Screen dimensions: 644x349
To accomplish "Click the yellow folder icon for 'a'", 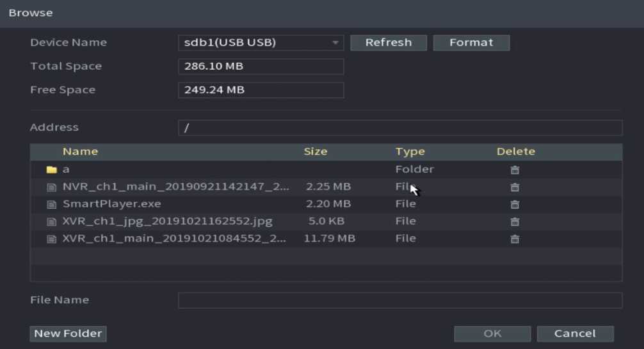I will pos(52,170).
